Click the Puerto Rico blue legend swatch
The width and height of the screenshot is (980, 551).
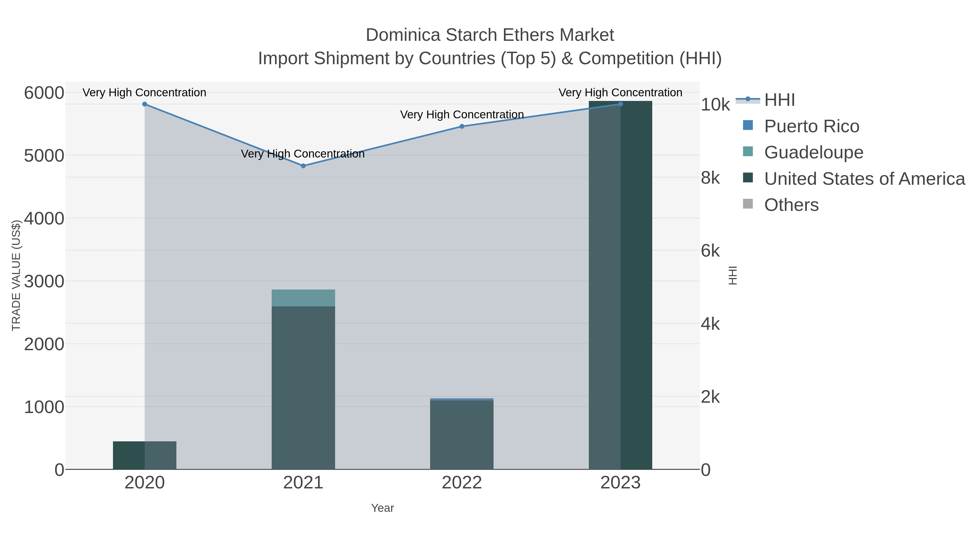tap(748, 125)
